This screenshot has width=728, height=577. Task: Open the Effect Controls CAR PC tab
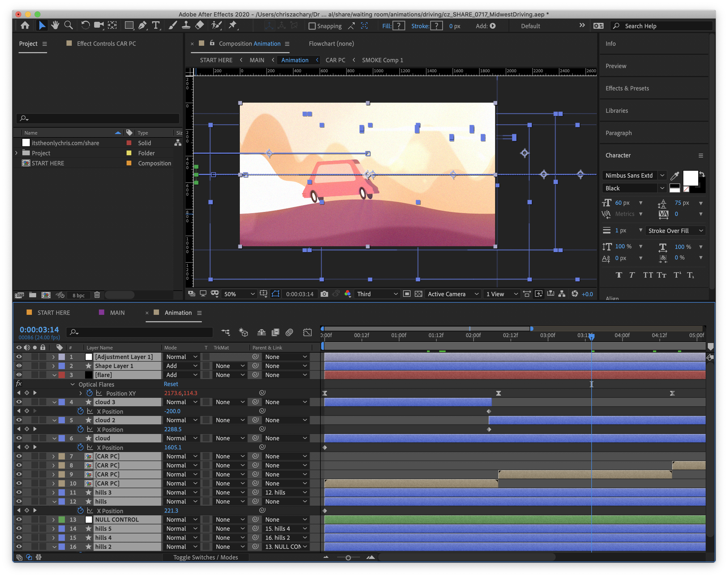pyautogui.click(x=106, y=44)
